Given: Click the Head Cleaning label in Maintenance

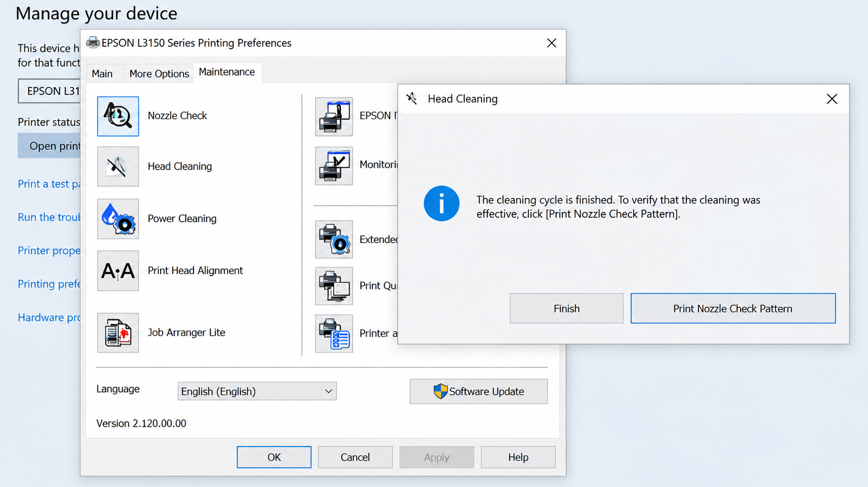Looking at the screenshot, I should [x=180, y=166].
